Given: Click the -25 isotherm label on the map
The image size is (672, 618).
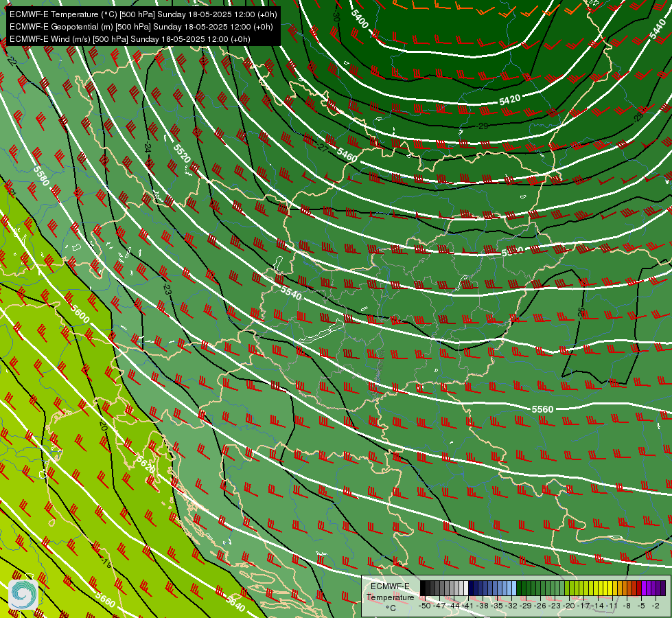Looking at the screenshot, I should [x=581, y=312].
